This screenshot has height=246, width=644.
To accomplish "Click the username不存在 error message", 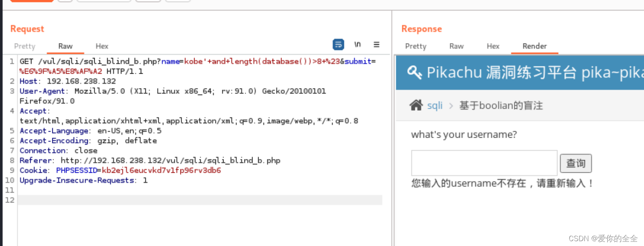I will click(x=502, y=183).
